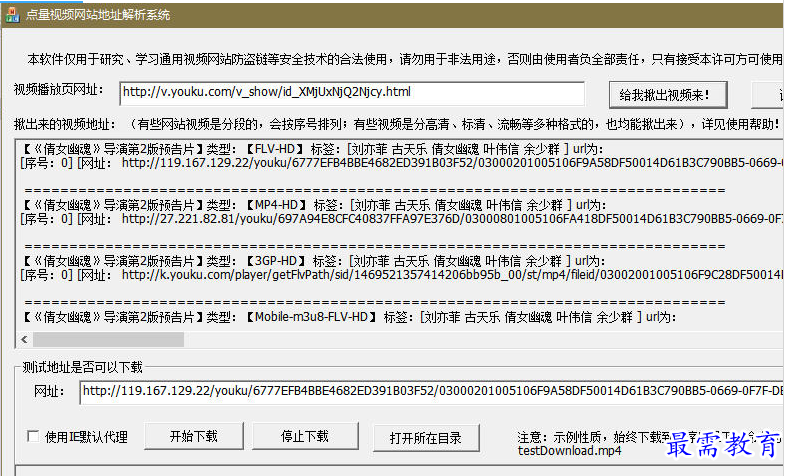
Task: Click the MP4-HD result URL line
Action: click(x=401, y=219)
